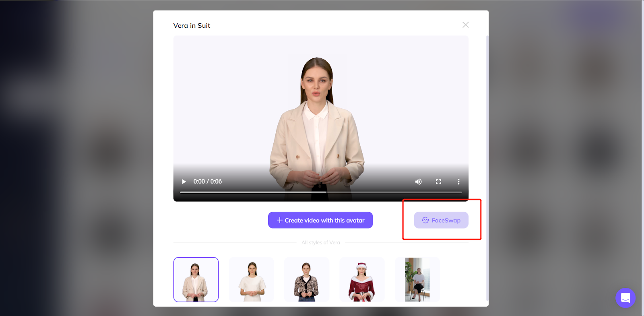The width and height of the screenshot is (644, 316).
Task: Select the beige suit Vera style thumbnail
Action: (x=196, y=280)
